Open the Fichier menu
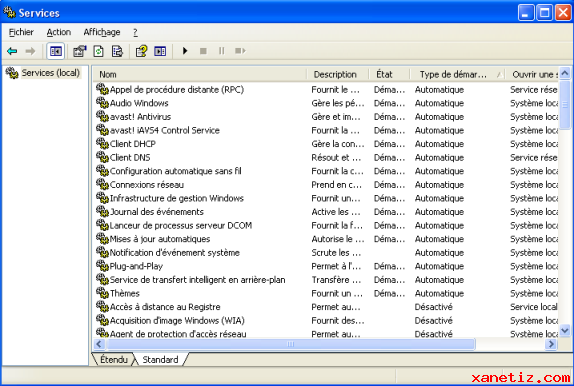 click(x=21, y=32)
